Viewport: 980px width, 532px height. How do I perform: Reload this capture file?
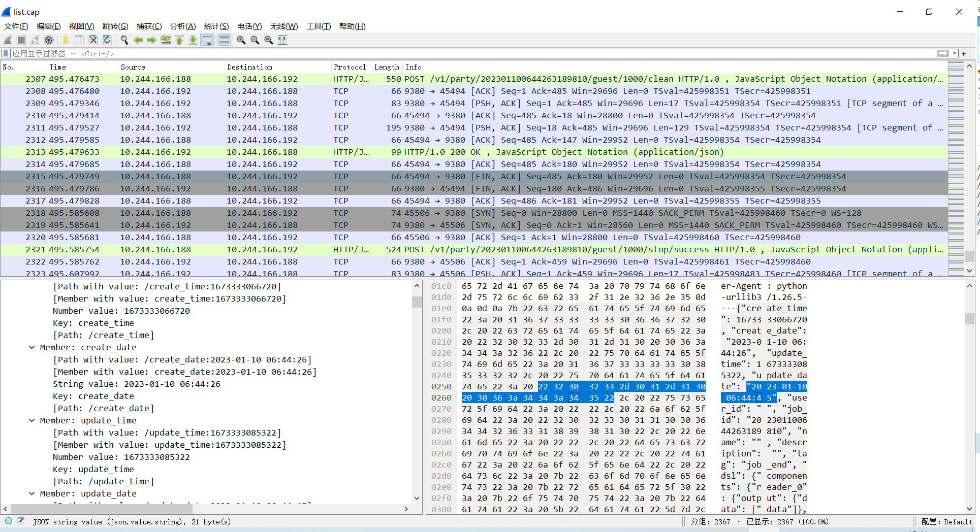pyautogui.click(x=107, y=40)
